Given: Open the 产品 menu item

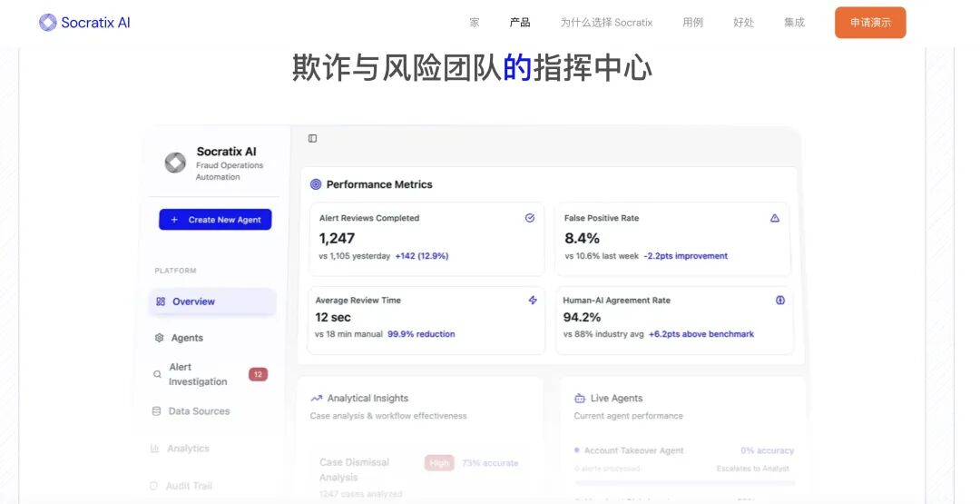Looking at the screenshot, I should click(x=520, y=23).
